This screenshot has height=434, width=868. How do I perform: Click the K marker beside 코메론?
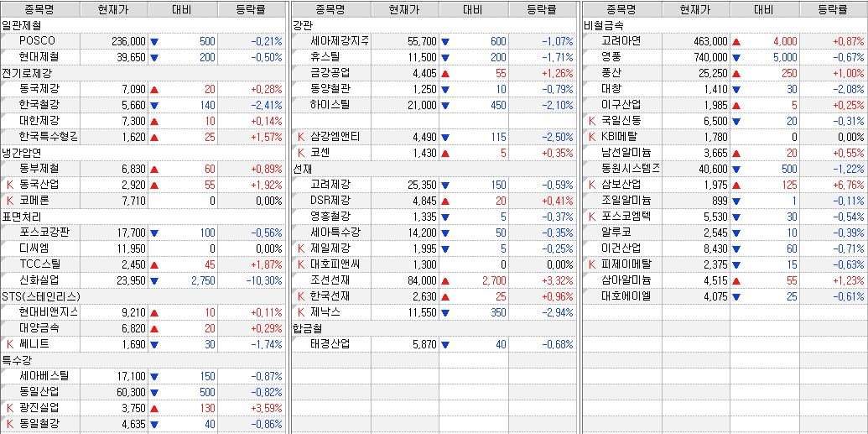(9, 201)
